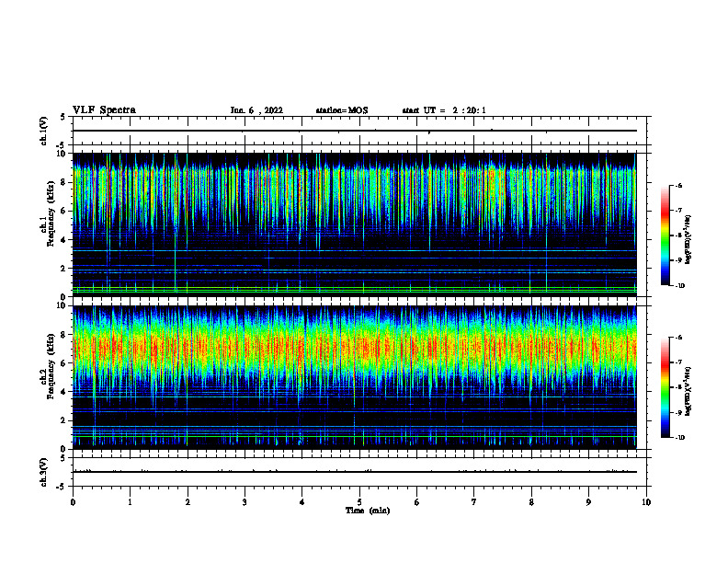728x563 pixels.
Task: Click the "6" tick on the time axis
Action: coord(417,502)
